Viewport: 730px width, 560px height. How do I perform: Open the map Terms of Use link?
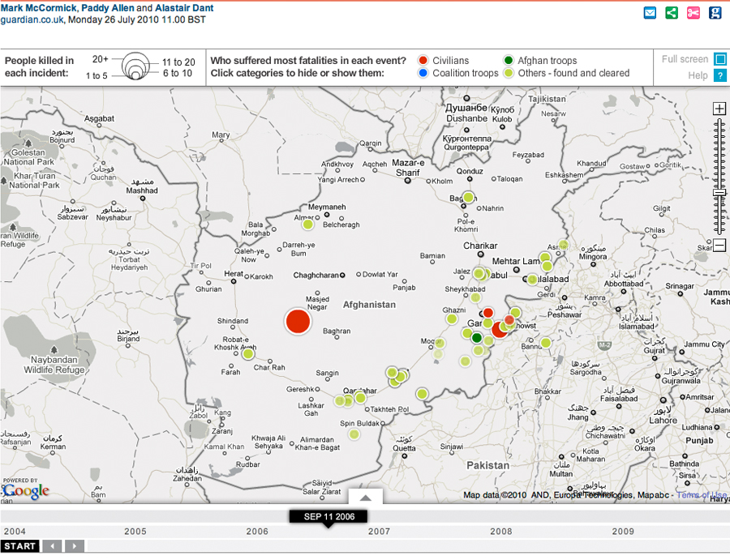pos(701,495)
